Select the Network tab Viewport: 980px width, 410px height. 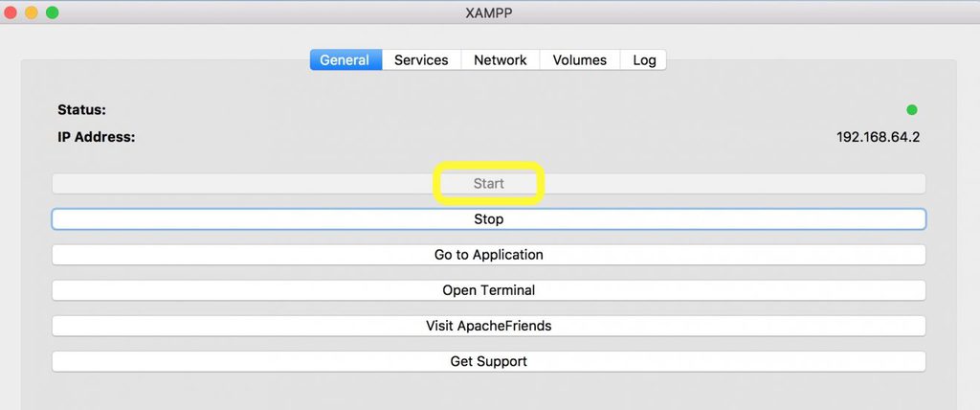pyautogui.click(x=500, y=59)
